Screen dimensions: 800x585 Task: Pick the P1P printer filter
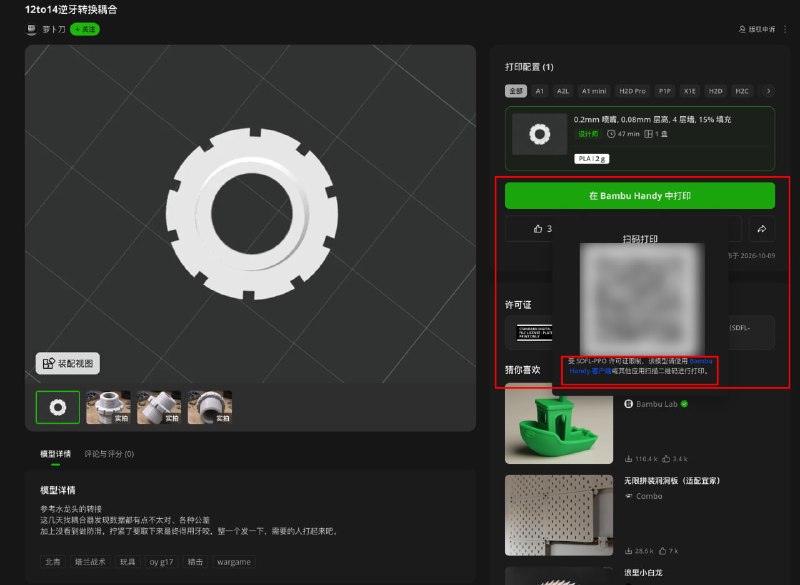tap(664, 91)
